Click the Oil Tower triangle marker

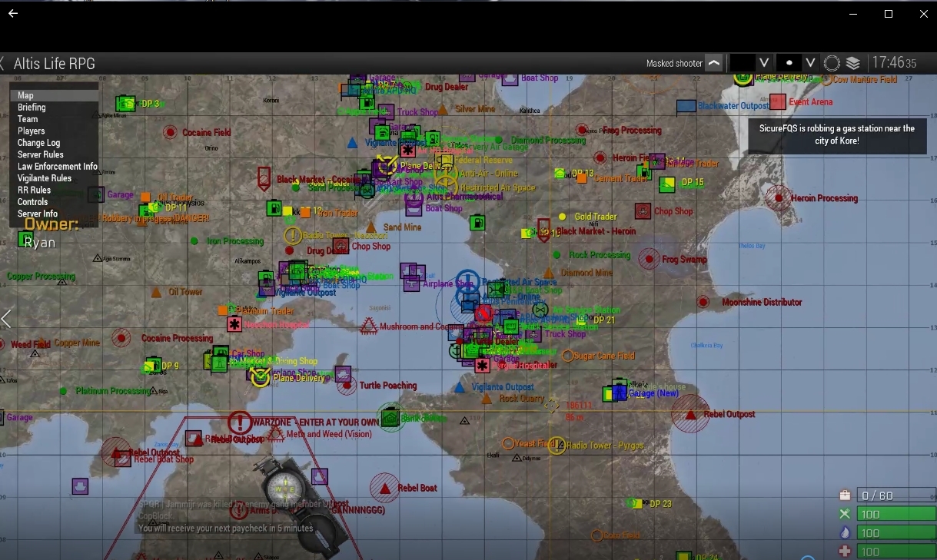156,292
